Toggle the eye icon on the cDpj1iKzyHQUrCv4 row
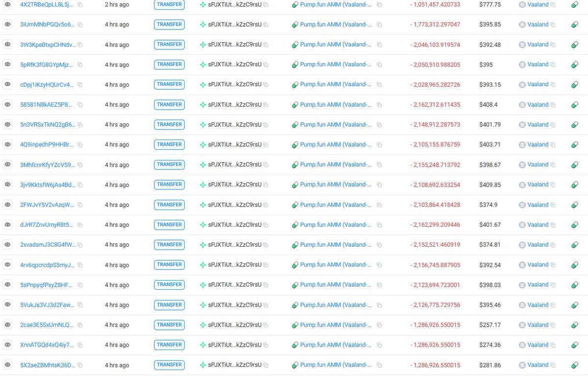The width and height of the screenshot is (588, 377). point(7,84)
